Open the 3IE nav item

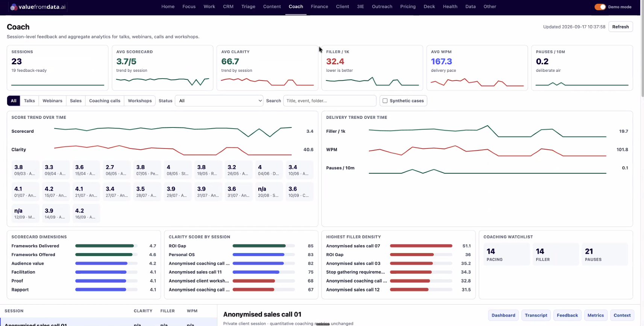361,7
